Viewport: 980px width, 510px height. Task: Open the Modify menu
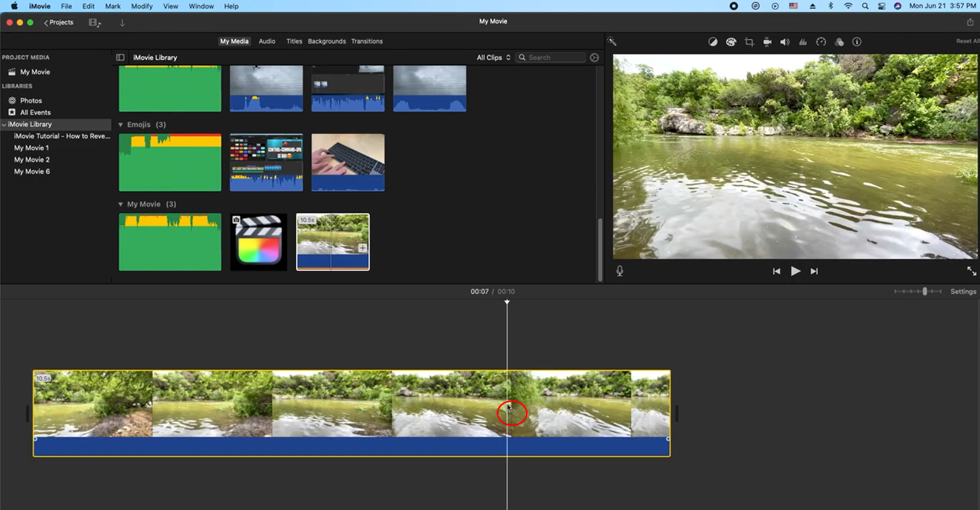[142, 6]
